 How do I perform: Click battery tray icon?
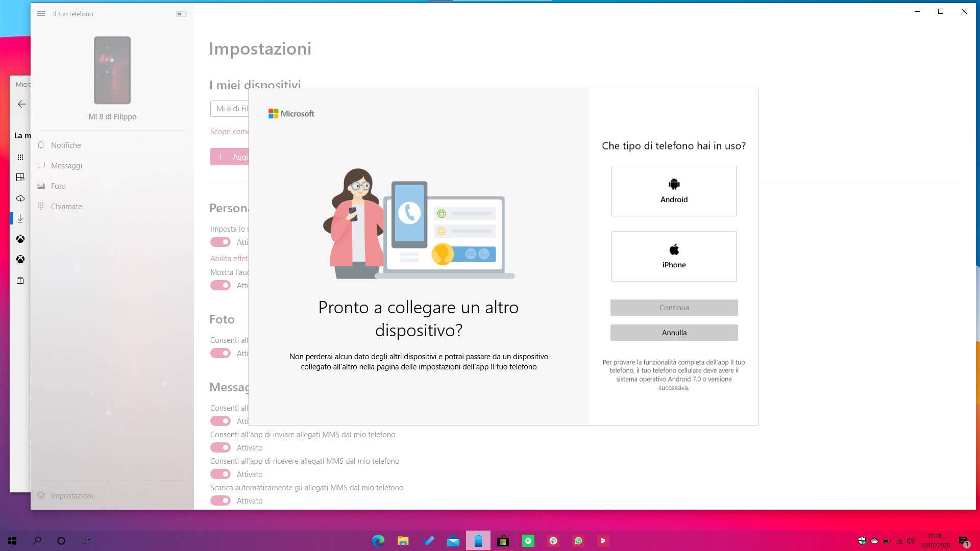pyautogui.click(x=887, y=541)
